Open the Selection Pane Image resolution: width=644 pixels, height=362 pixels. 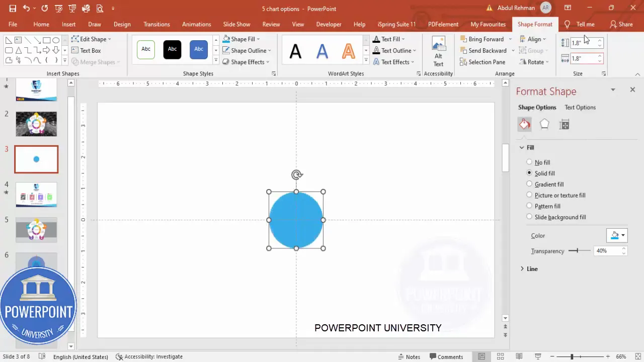point(482,62)
